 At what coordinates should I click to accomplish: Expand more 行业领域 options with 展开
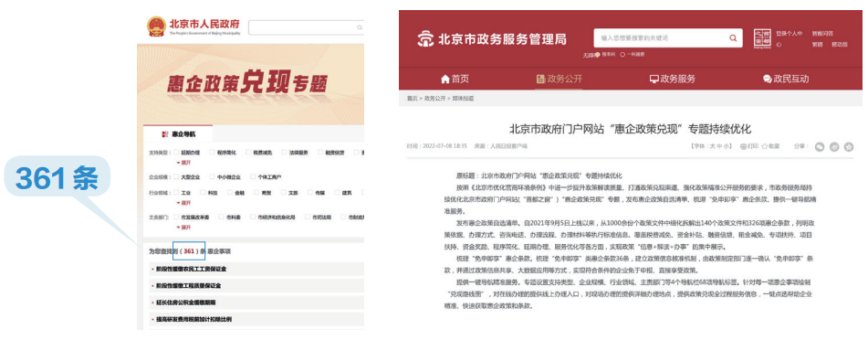[x=183, y=203]
